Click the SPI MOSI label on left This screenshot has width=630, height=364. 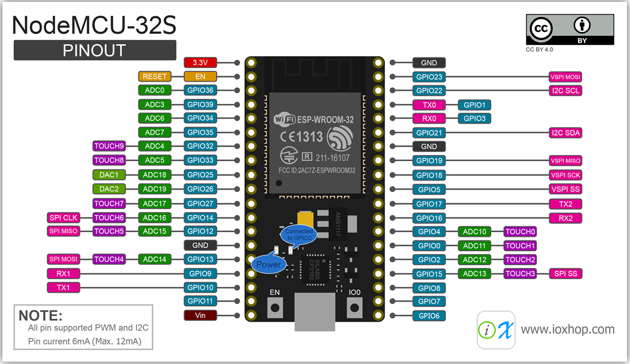click(x=63, y=259)
